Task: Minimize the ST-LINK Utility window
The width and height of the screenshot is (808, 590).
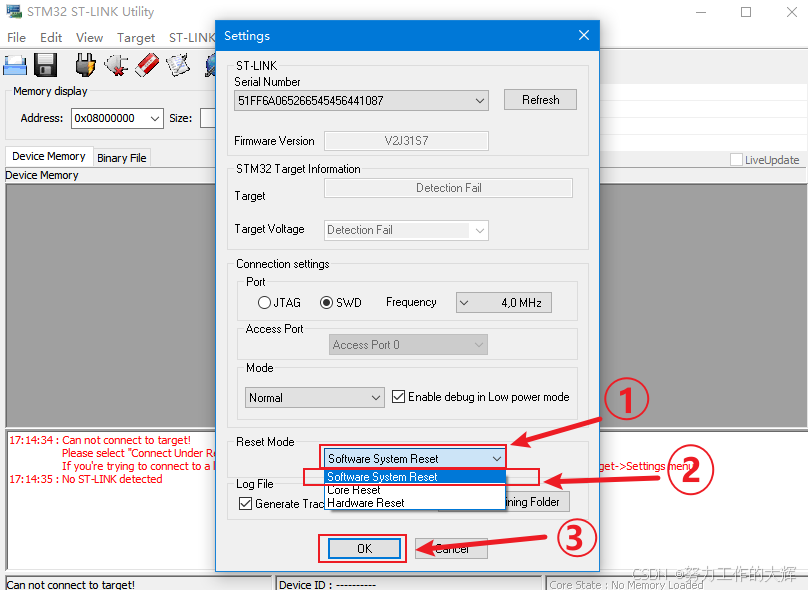Action: tap(701, 12)
